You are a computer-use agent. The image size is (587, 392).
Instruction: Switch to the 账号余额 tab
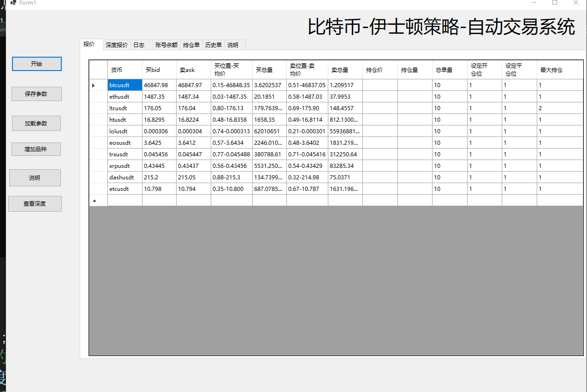(x=166, y=45)
